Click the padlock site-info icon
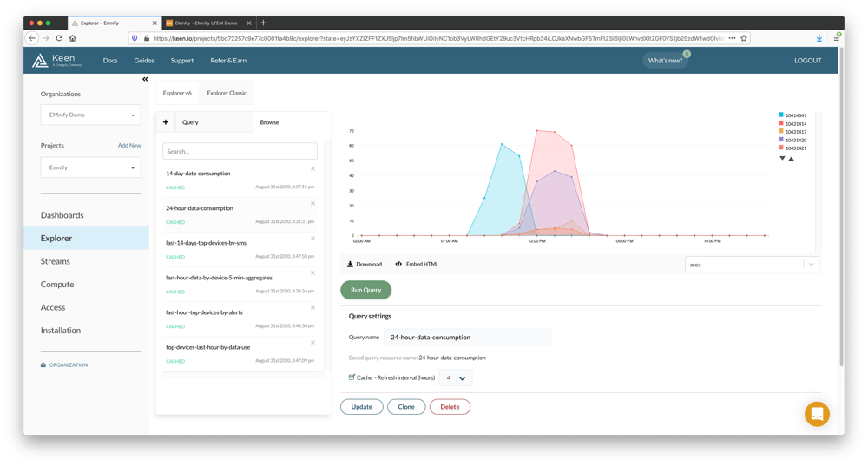Image resolution: width=868 pixels, height=466 pixels. click(x=147, y=38)
